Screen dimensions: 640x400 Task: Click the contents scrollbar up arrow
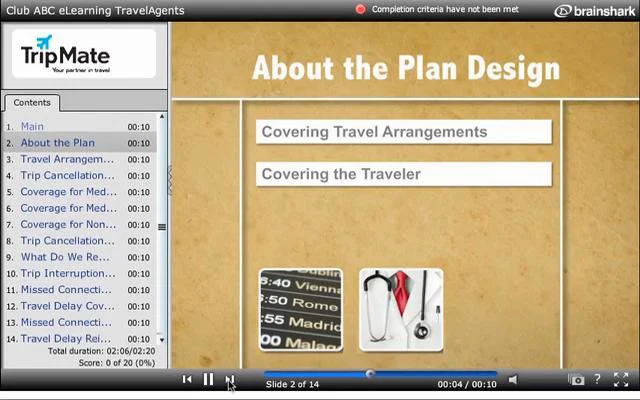coord(162,117)
